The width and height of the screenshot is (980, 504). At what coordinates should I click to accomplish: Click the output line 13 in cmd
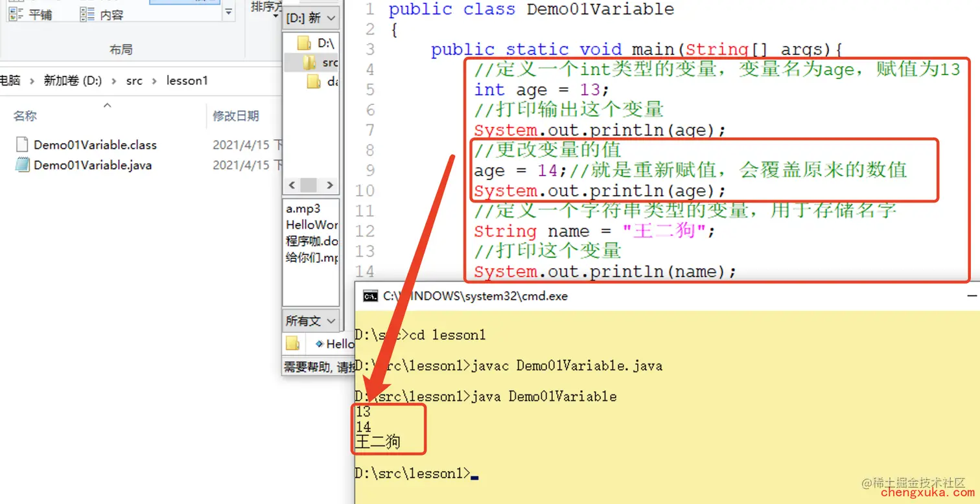(x=363, y=412)
